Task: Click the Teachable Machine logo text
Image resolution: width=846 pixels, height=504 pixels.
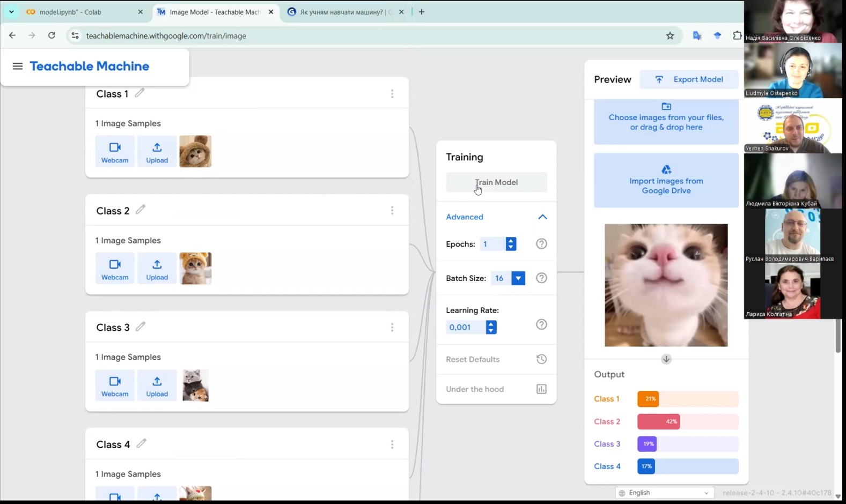Action: pyautogui.click(x=90, y=66)
